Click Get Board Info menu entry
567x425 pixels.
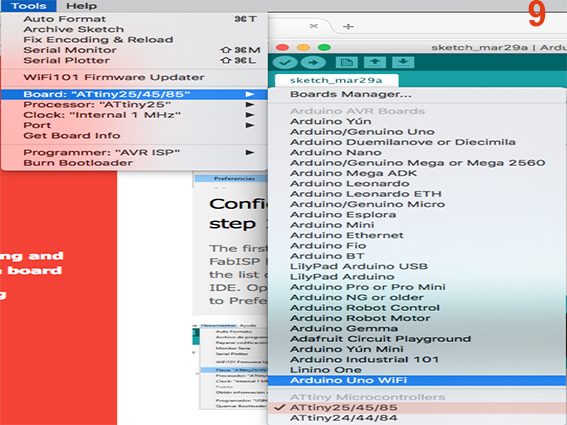click(135, 136)
